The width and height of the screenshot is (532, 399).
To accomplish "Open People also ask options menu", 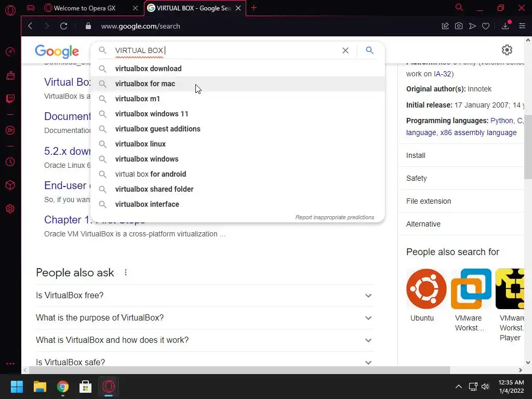I will [x=126, y=272].
